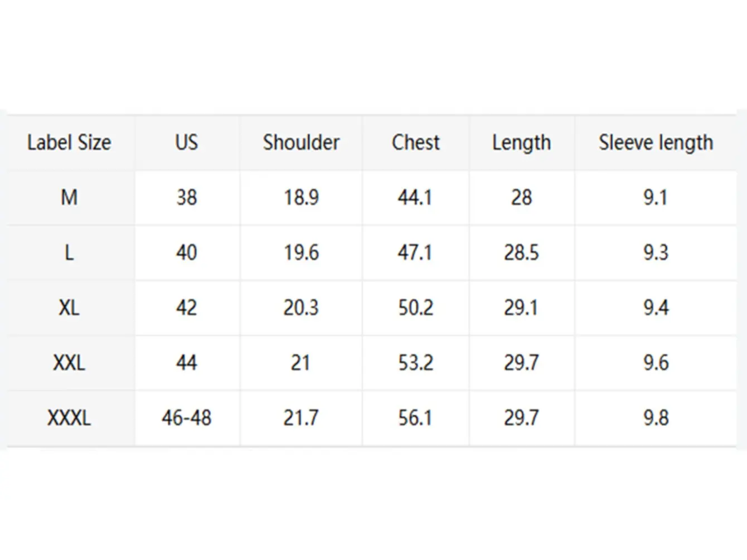Select the Sleeve length column header
Image resolution: width=747 pixels, height=560 pixels.
pos(656,143)
